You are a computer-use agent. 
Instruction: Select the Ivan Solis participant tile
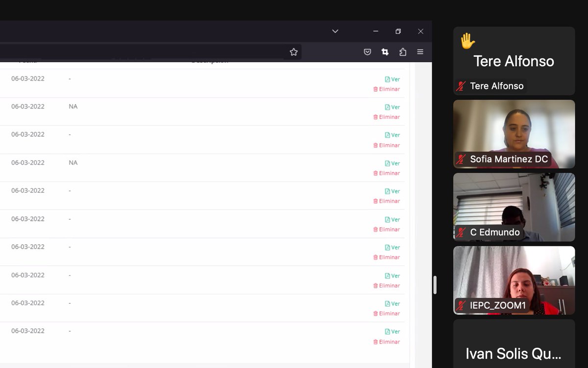click(x=514, y=343)
